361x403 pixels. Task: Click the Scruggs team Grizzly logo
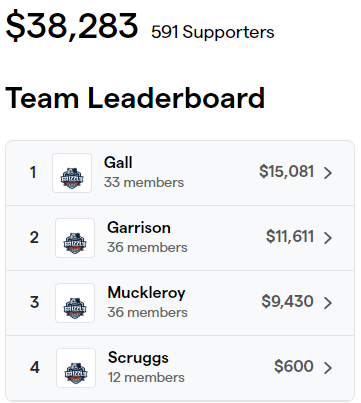(x=76, y=368)
